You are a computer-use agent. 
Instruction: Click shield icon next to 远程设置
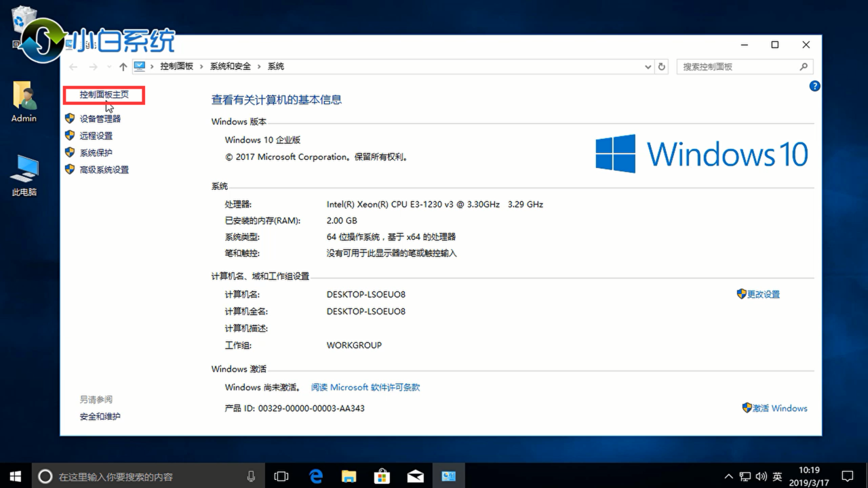click(x=69, y=135)
